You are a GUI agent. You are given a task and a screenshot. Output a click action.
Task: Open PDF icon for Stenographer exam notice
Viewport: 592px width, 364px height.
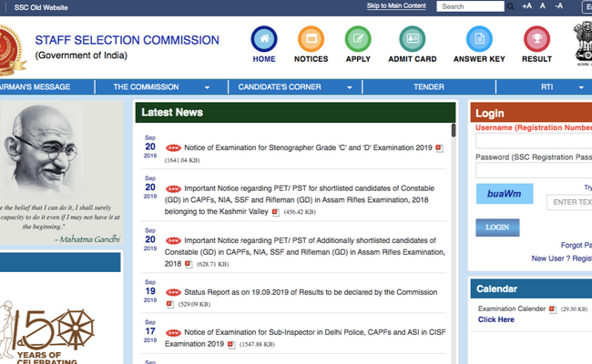point(439,147)
